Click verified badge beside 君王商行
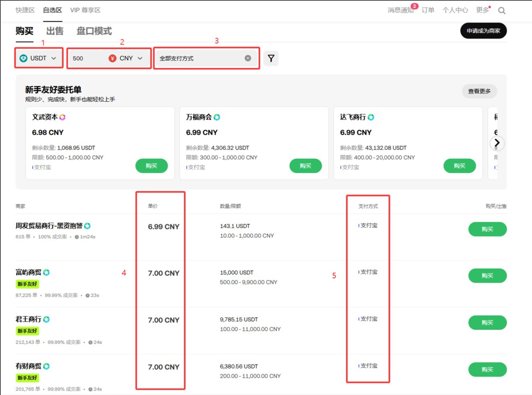The image size is (532, 395). click(x=47, y=319)
